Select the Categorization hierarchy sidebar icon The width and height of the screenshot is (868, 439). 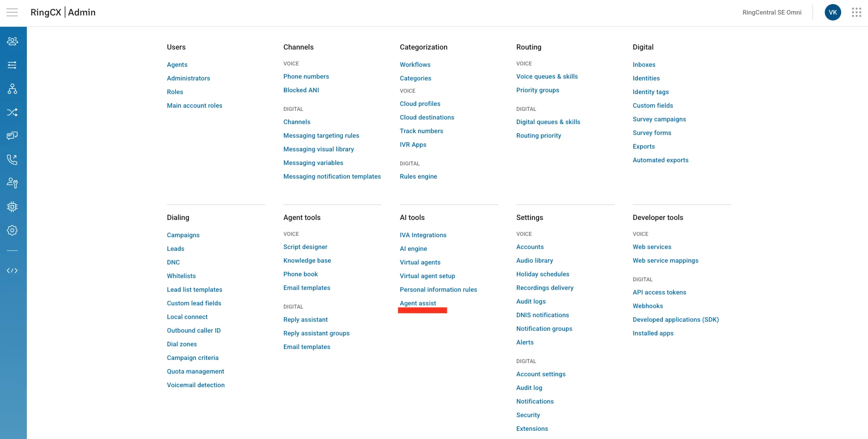pos(12,89)
